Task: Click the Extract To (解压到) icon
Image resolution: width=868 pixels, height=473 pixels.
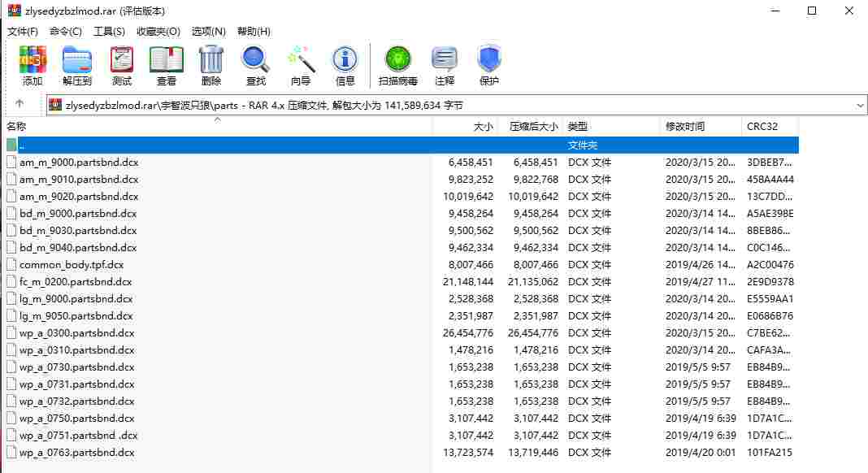Action: (x=77, y=60)
